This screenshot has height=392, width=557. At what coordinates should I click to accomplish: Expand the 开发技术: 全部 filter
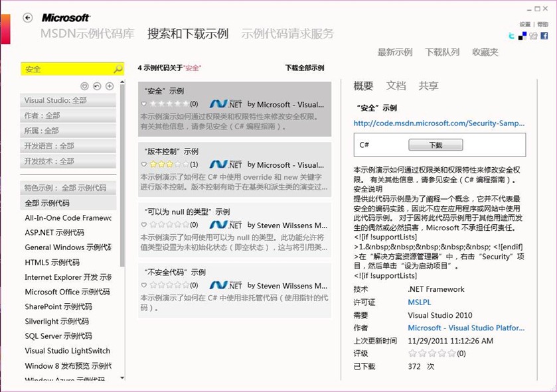pyautogui.click(x=68, y=161)
